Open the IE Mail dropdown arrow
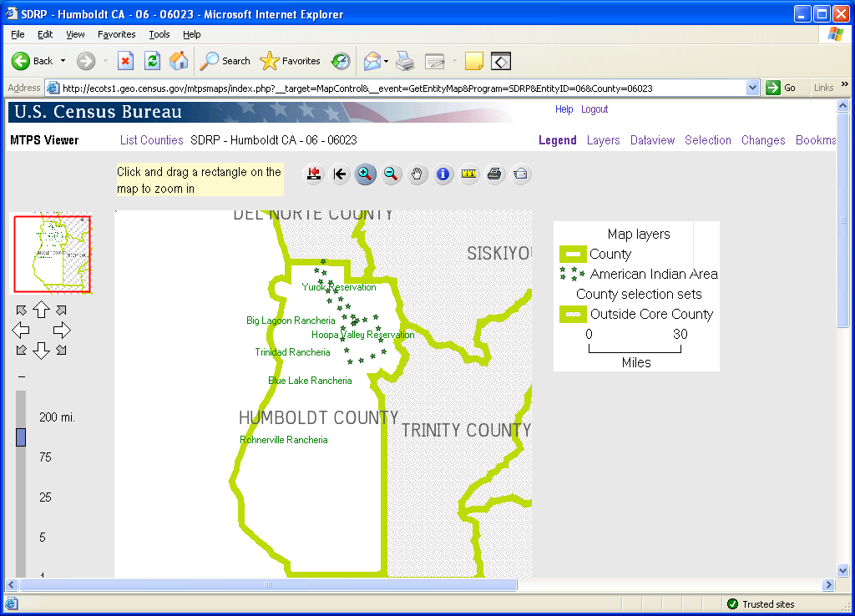Image resolution: width=855 pixels, height=616 pixels. coord(386,61)
